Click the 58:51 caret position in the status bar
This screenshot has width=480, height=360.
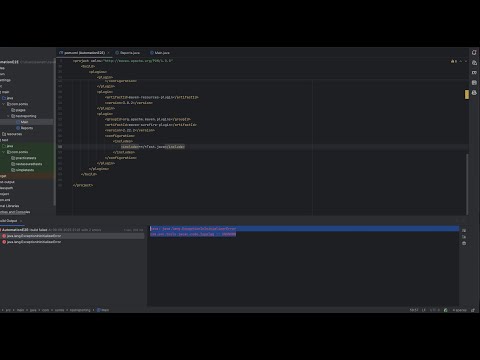(414, 310)
